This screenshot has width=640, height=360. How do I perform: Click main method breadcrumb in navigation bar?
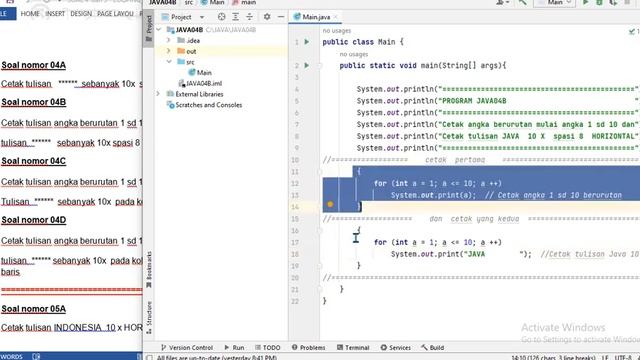pyautogui.click(x=244, y=2)
